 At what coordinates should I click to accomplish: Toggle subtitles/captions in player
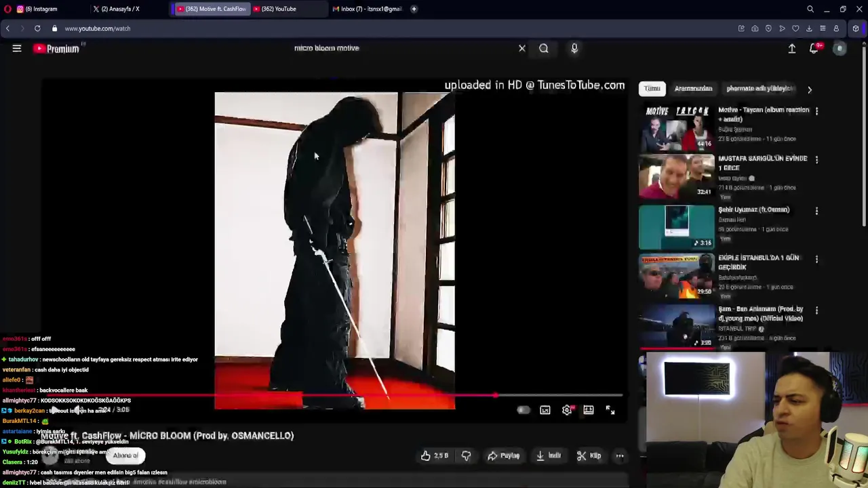click(545, 410)
